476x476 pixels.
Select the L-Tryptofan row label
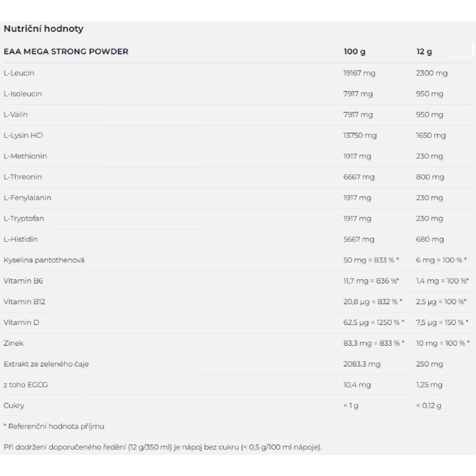pos(24,218)
